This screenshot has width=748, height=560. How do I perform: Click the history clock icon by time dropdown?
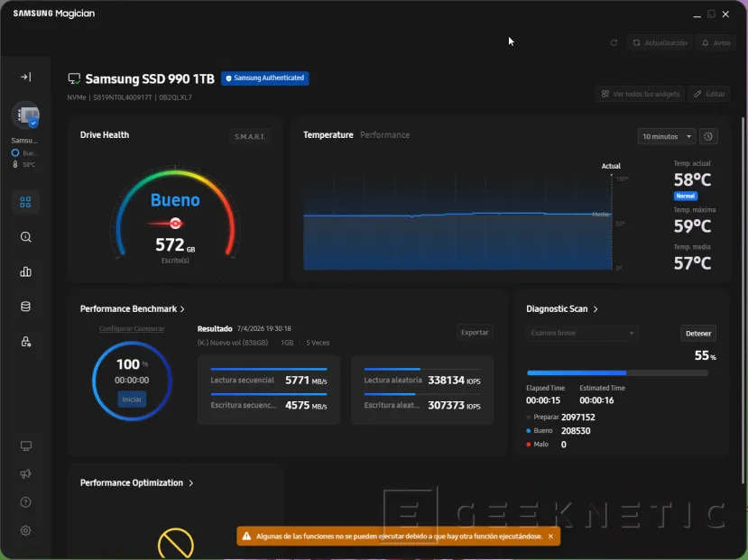[708, 136]
